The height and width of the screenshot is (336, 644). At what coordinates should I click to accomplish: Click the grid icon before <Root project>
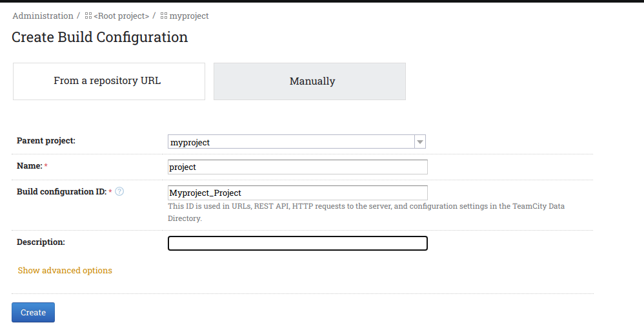tap(88, 16)
